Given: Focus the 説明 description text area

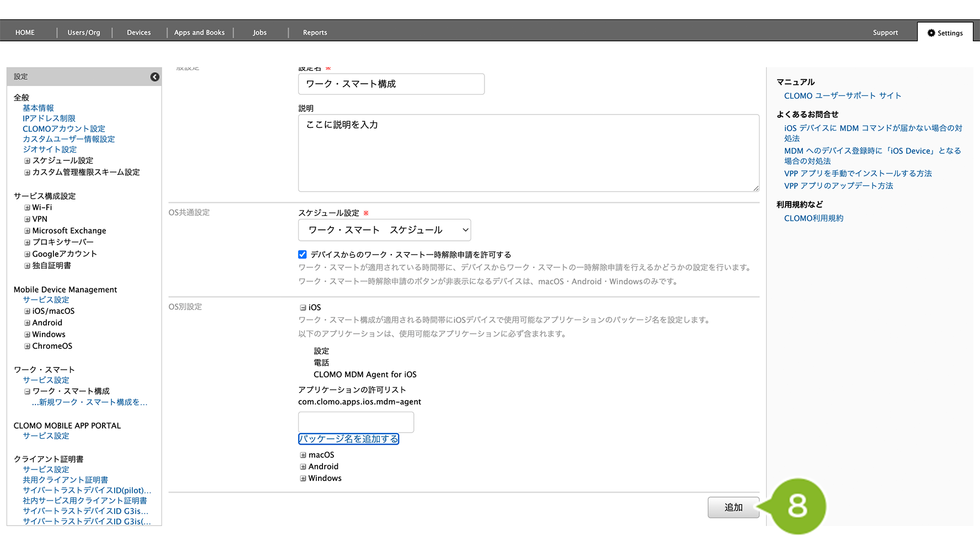Looking at the screenshot, I should pos(528,153).
